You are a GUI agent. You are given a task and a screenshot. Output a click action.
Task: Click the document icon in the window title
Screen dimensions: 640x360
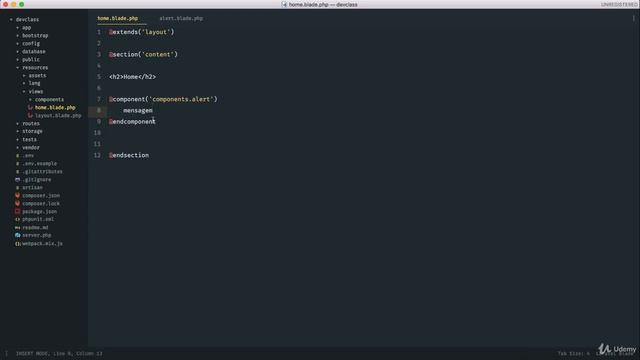click(x=284, y=4)
